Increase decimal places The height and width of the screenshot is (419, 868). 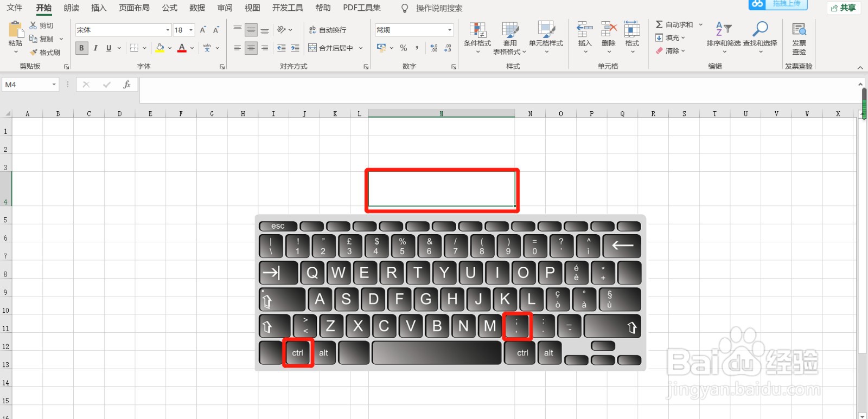tap(434, 48)
